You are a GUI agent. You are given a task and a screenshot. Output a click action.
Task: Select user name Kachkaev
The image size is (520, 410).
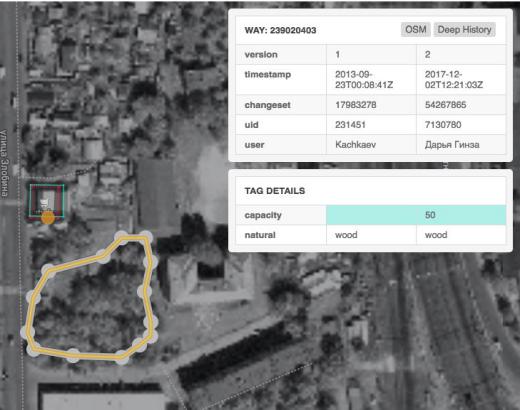pyautogui.click(x=356, y=145)
